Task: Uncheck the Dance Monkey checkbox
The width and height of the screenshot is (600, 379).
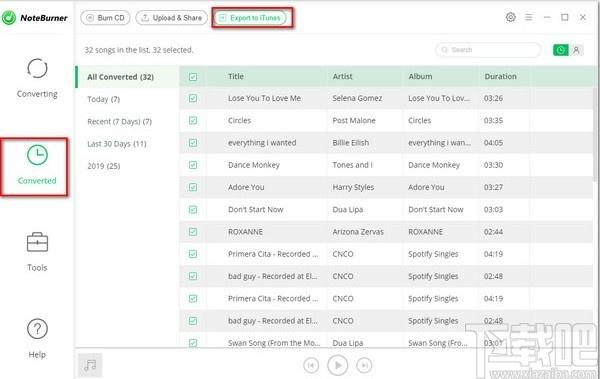Action: pos(193,165)
